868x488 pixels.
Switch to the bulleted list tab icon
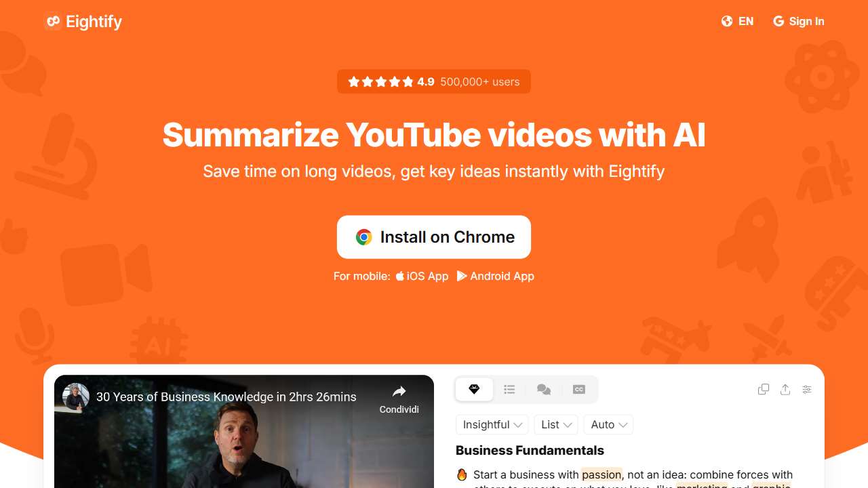[x=509, y=389]
